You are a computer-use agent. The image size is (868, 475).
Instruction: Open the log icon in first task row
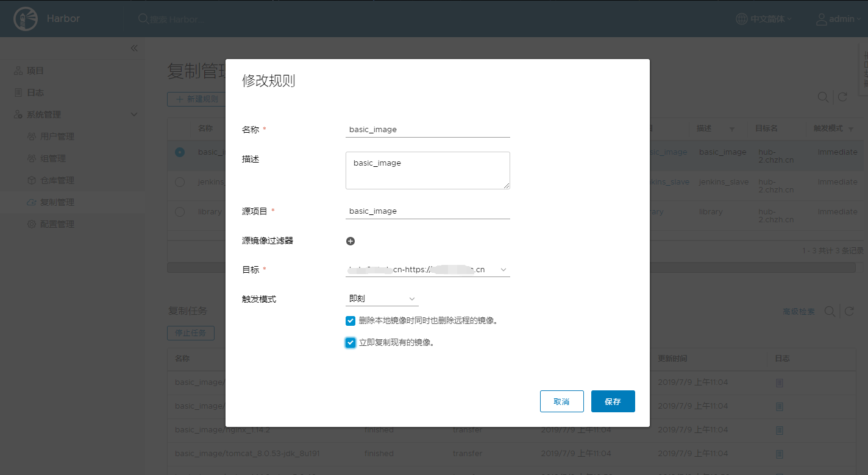780,382
